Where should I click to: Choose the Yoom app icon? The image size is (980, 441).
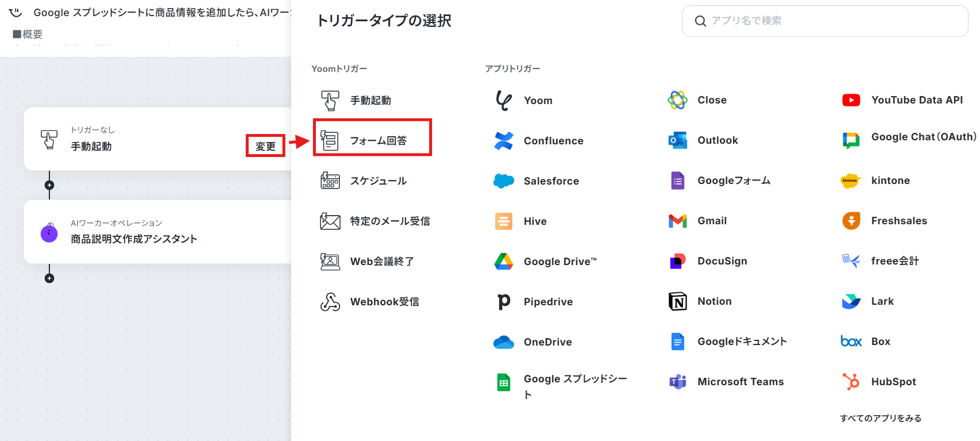pyautogui.click(x=504, y=101)
